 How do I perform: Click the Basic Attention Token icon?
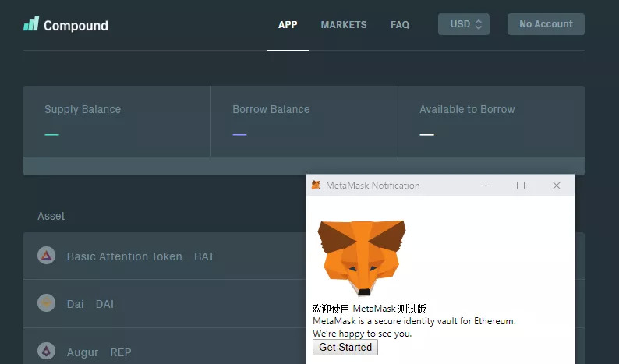[46, 256]
